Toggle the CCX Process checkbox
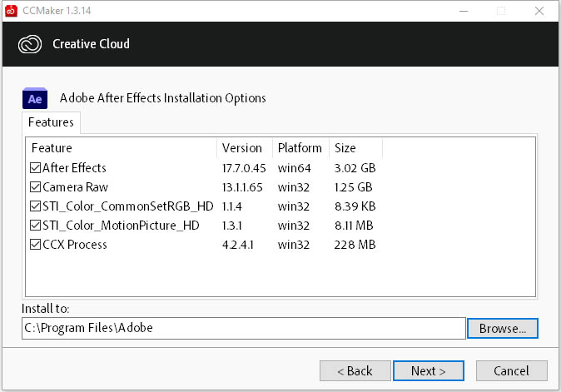 coord(36,245)
